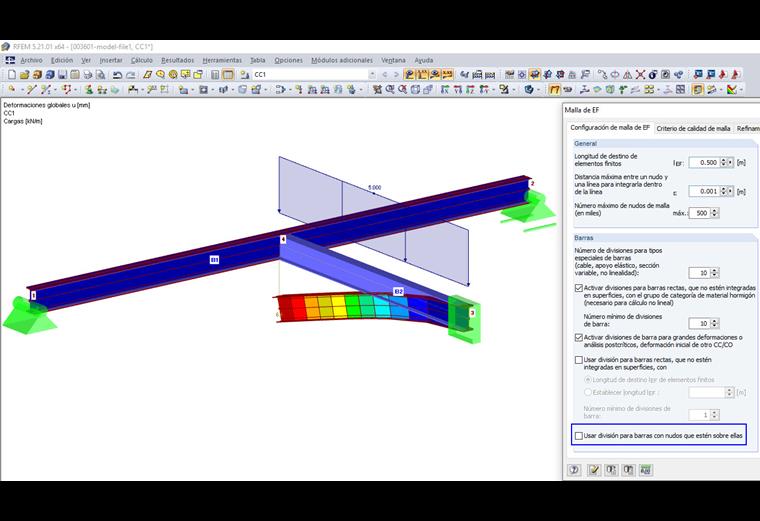Click the four-window layout icon
The height and width of the screenshot is (521, 760).
pos(681,89)
